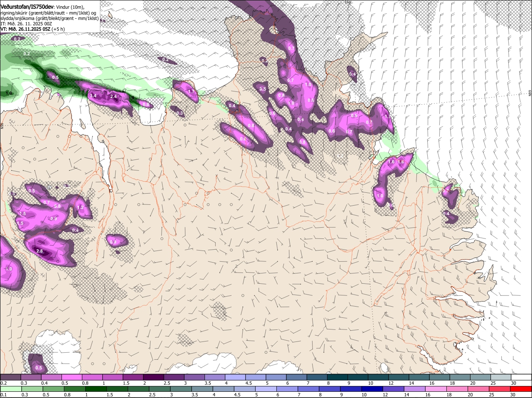This screenshot has width=532, height=398.
Task: Click the 'Vindur (10m)' label in header
Action: pos(70,7)
